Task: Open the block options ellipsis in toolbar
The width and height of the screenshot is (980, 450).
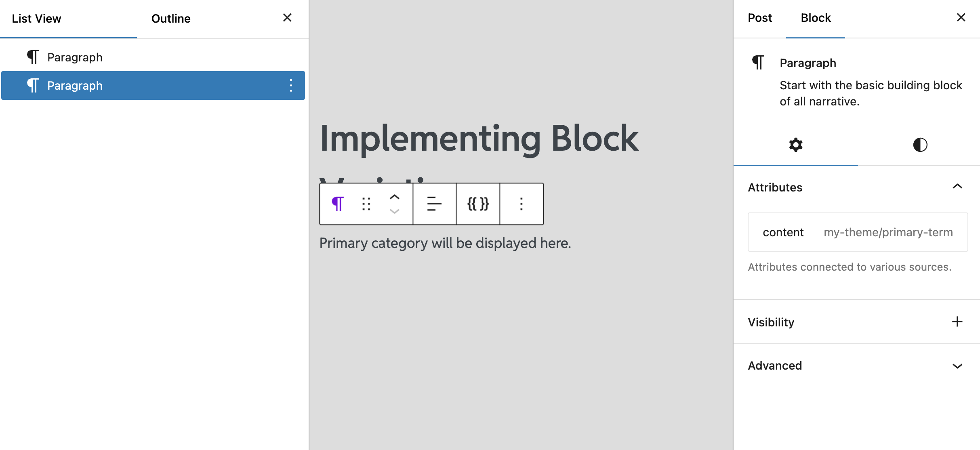Action: click(522, 204)
